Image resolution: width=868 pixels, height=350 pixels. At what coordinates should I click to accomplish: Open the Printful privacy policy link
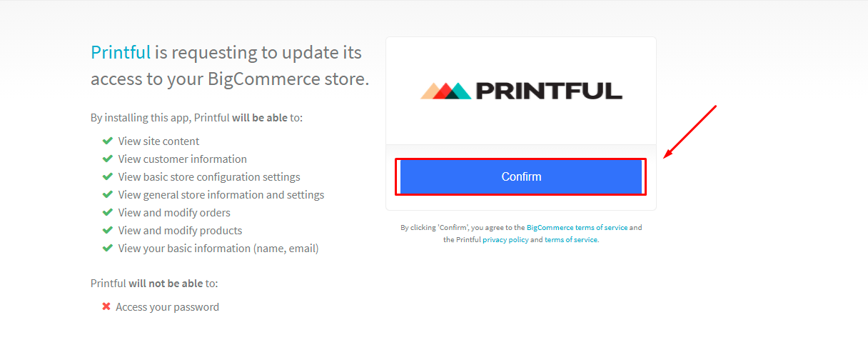(x=505, y=240)
